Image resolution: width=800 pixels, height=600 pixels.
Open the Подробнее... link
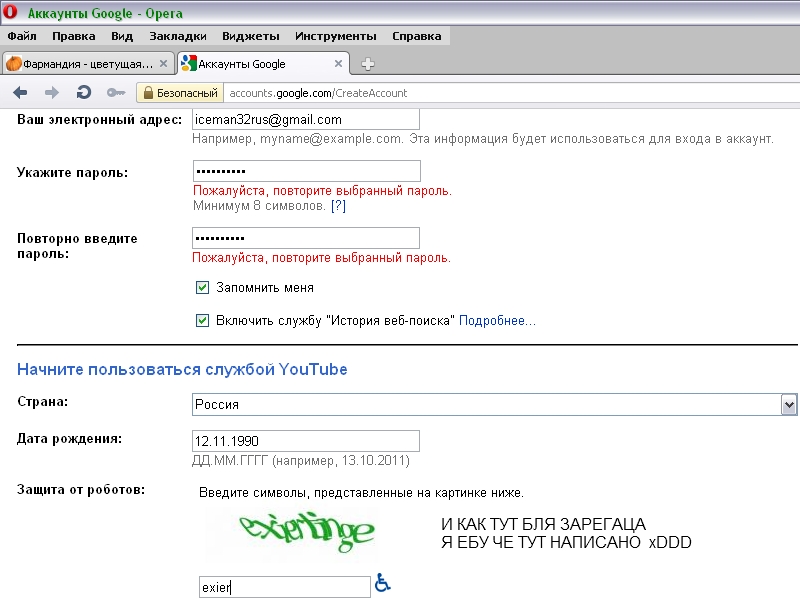pos(497,320)
